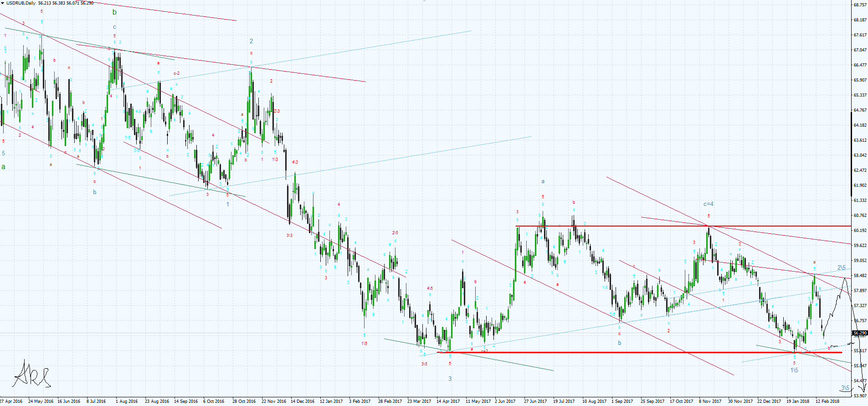This screenshot has height=406, width=868.
Task: Click the 27 Jun 2017 date label
Action: 535,401
